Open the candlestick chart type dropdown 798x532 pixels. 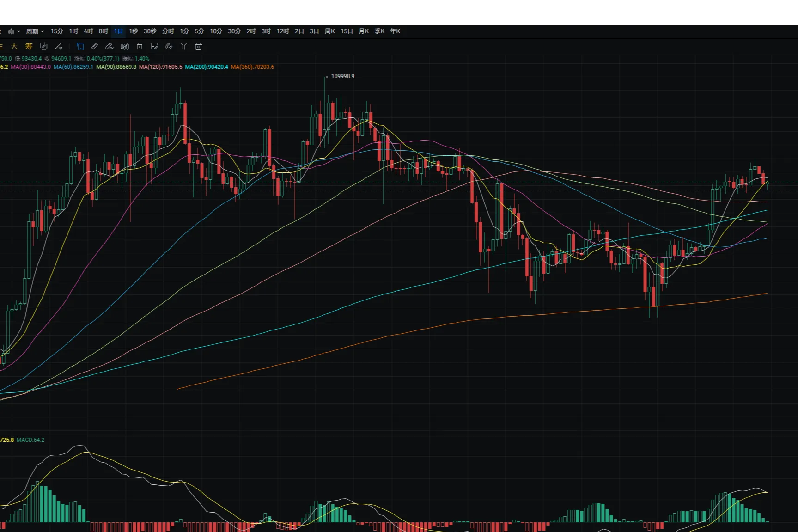(x=14, y=31)
